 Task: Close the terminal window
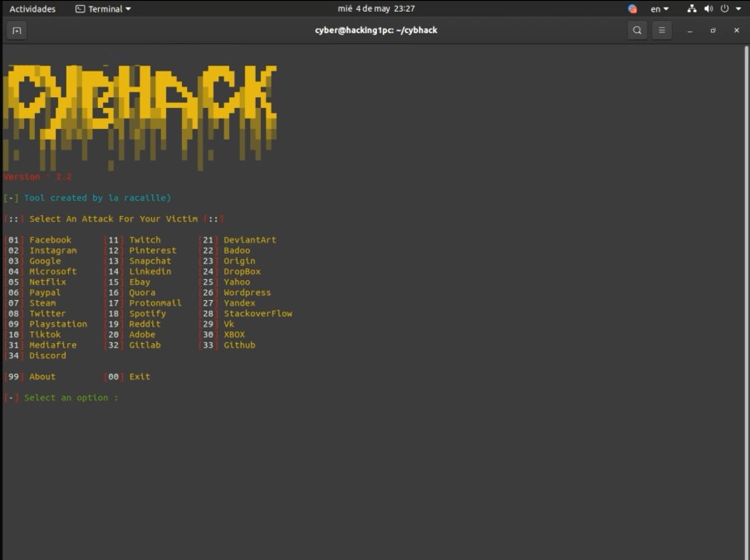tap(737, 30)
